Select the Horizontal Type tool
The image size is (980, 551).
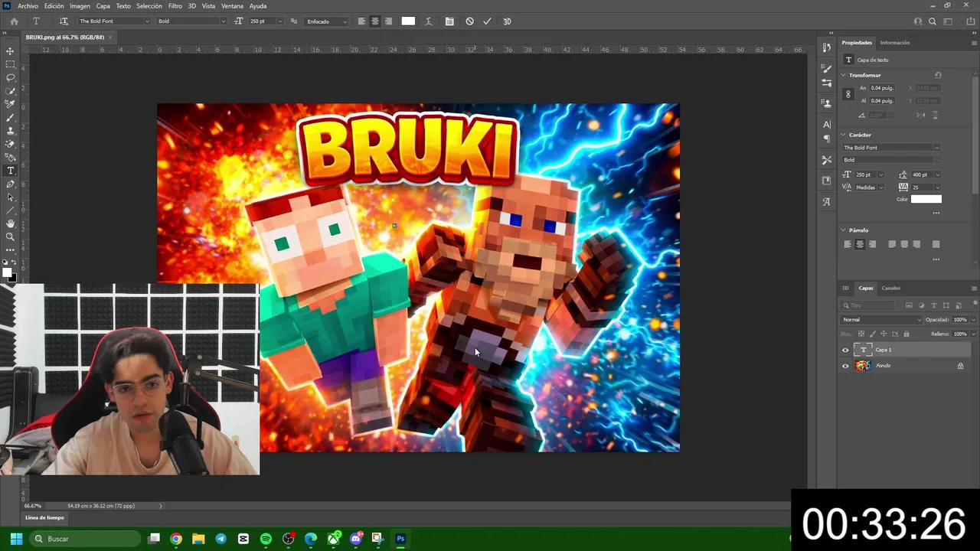10,171
